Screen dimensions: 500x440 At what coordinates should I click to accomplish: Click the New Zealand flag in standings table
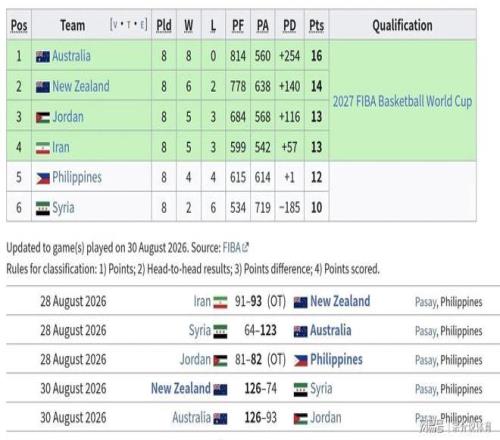(43, 87)
